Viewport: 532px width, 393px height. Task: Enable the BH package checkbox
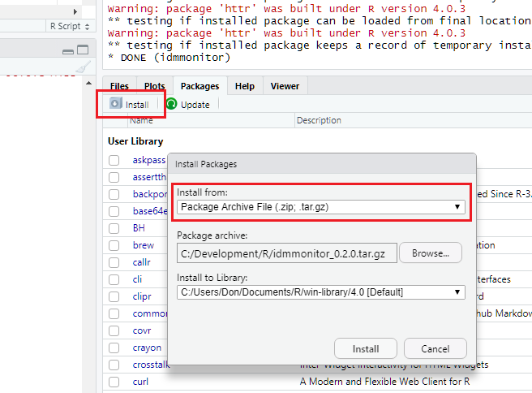coord(114,228)
